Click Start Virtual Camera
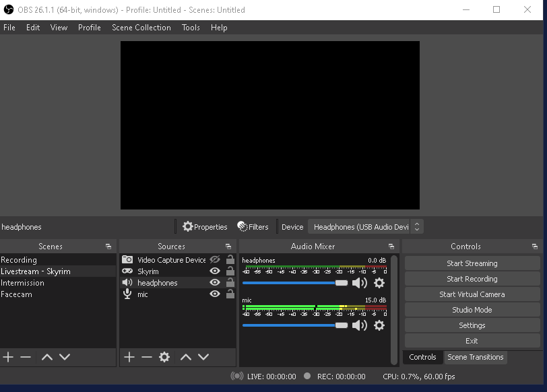Image resolution: width=547 pixels, height=392 pixels. click(472, 294)
